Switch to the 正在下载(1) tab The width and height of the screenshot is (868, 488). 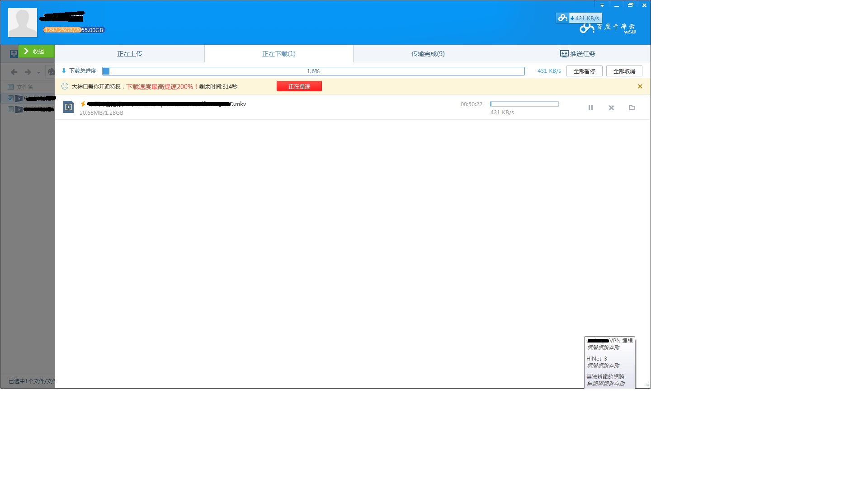tap(279, 53)
